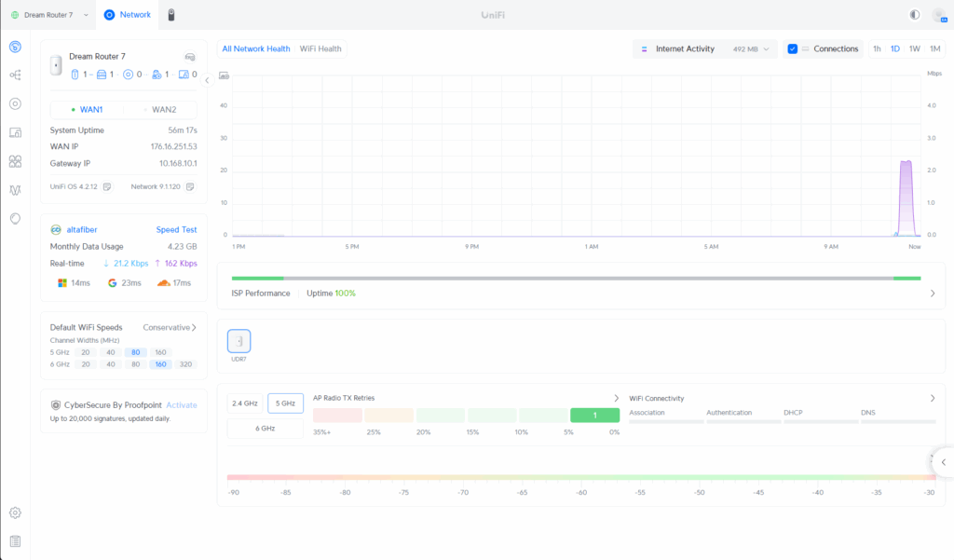Switch radio filter to 2.4 GHz
Viewport: 954px width, 560px height.
[245, 403]
